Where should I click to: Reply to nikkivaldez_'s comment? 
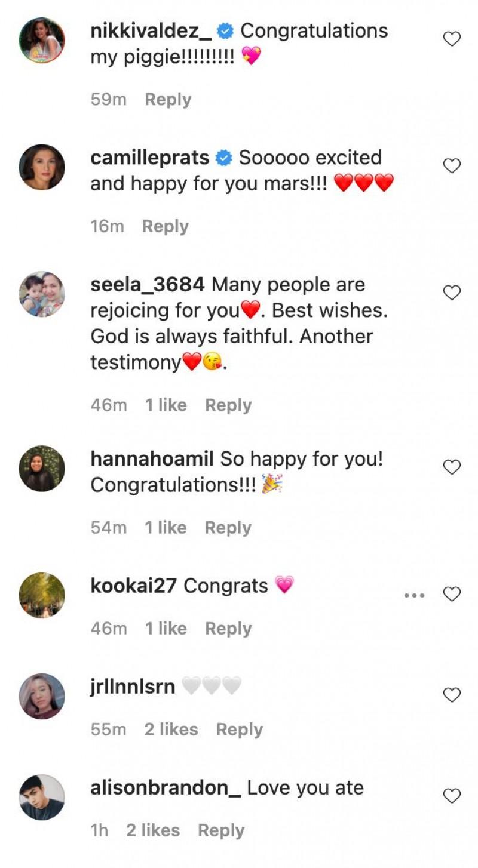point(168,100)
